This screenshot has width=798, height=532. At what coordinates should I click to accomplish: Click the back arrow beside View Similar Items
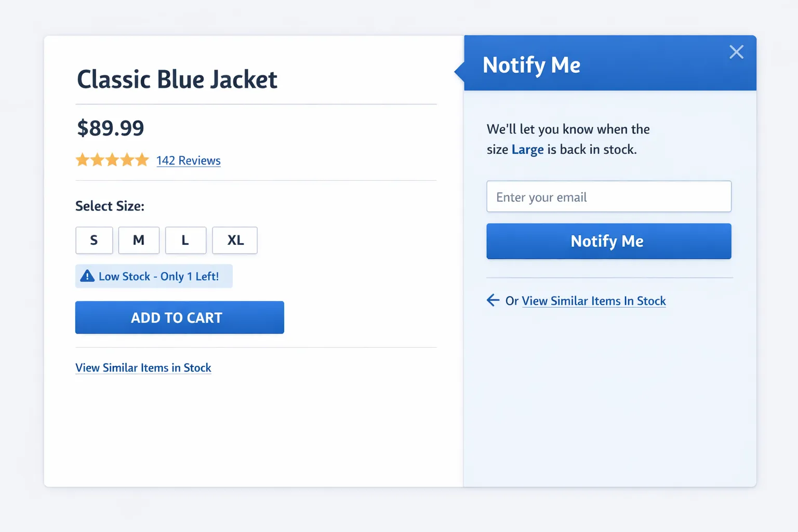coord(493,300)
